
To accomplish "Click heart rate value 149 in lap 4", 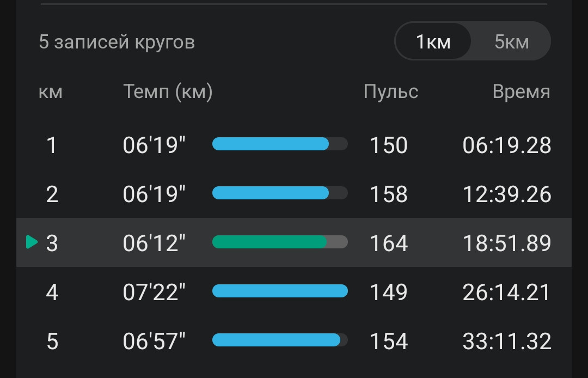I will pyautogui.click(x=389, y=292).
